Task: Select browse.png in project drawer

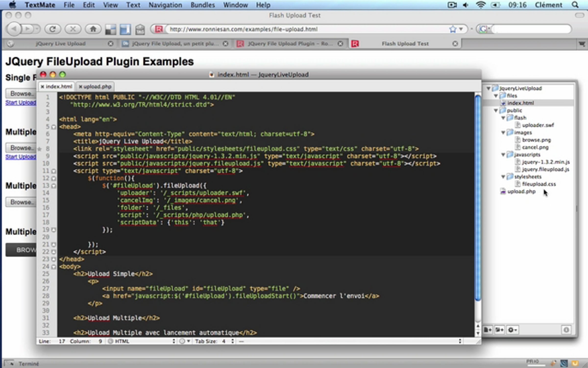Action: coord(536,140)
